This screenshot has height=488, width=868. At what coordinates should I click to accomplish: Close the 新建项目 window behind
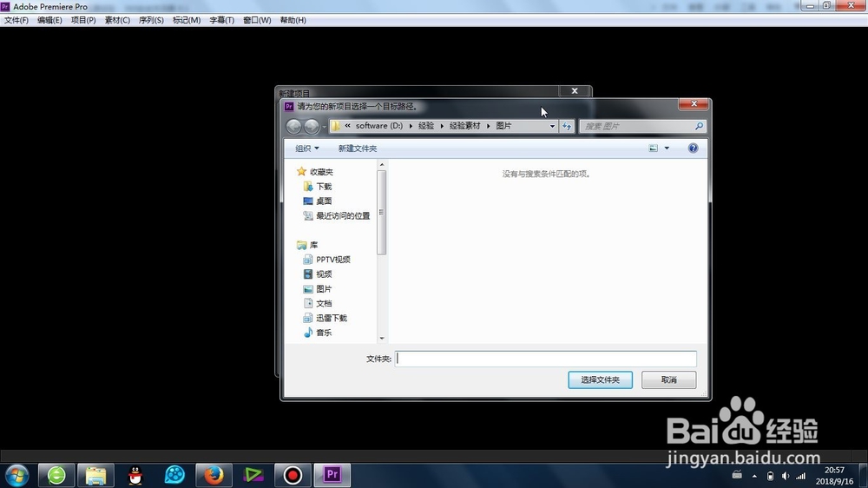(x=575, y=91)
